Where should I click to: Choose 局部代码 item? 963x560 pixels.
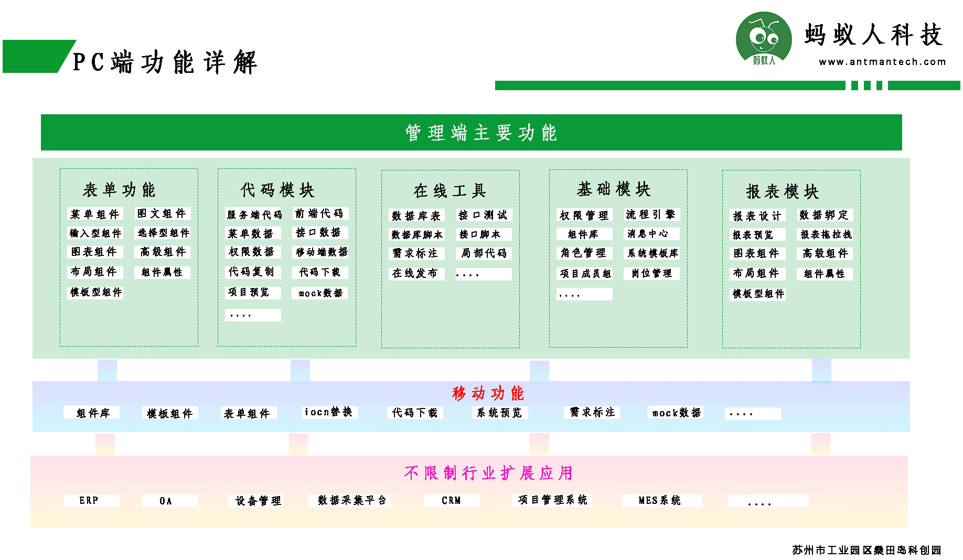[x=484, y=253]
